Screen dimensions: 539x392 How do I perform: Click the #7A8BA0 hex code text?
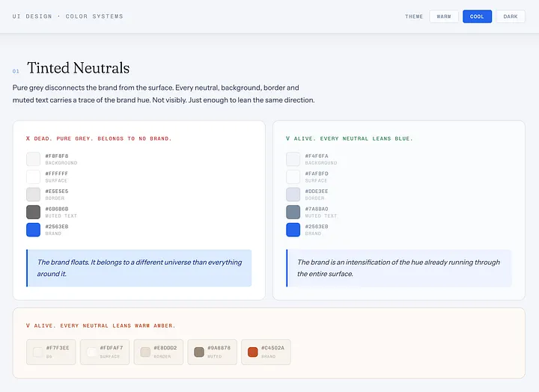[x=317, y=209]
